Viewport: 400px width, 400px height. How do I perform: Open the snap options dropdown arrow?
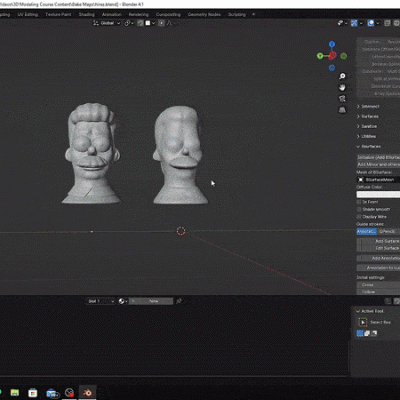click(x=153, y=23)
